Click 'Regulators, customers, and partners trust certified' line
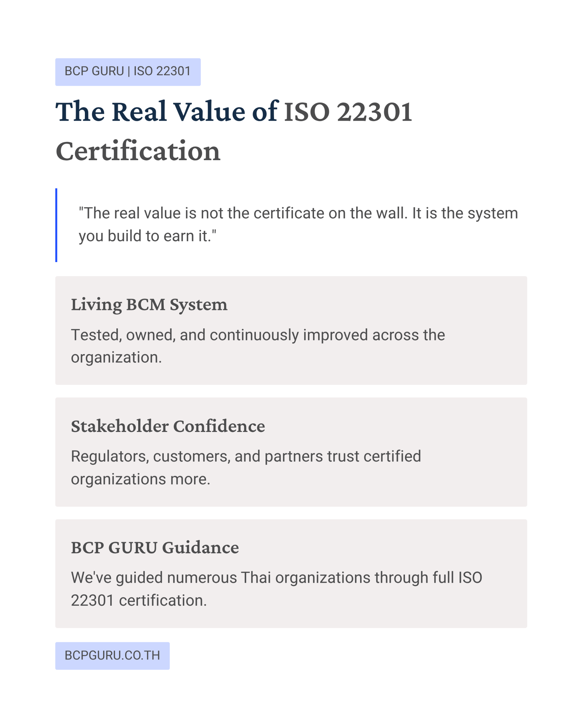Screen dimensions: 582x728 (246, 456)
